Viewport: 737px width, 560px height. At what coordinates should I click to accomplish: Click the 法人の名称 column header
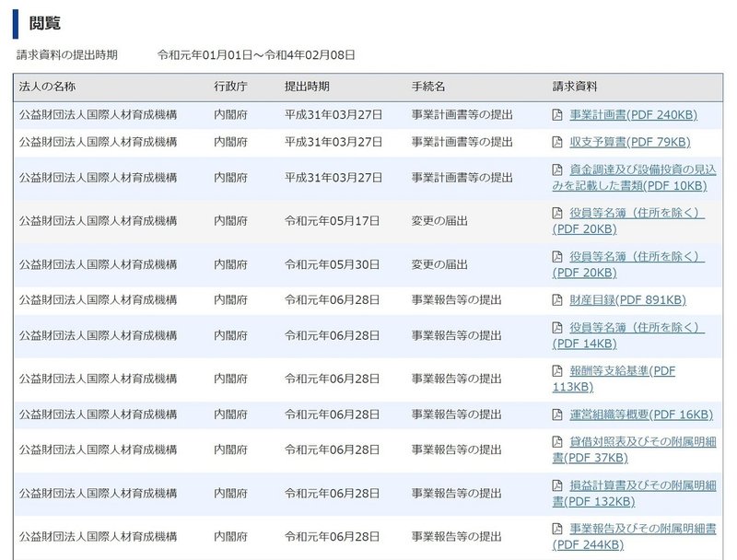point(47,87)
